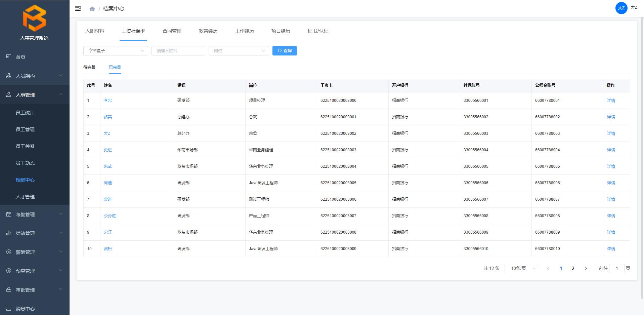Click the name input field
This screenshot has width=644, height=315.
click(x=178, y=51)
